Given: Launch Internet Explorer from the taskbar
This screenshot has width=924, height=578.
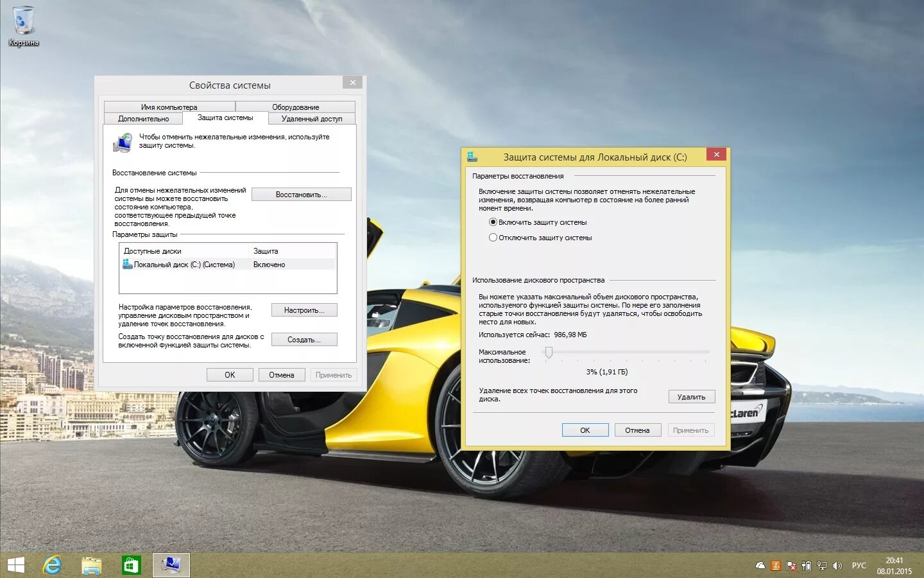Looking at the screenshot, I should (51, 565).
